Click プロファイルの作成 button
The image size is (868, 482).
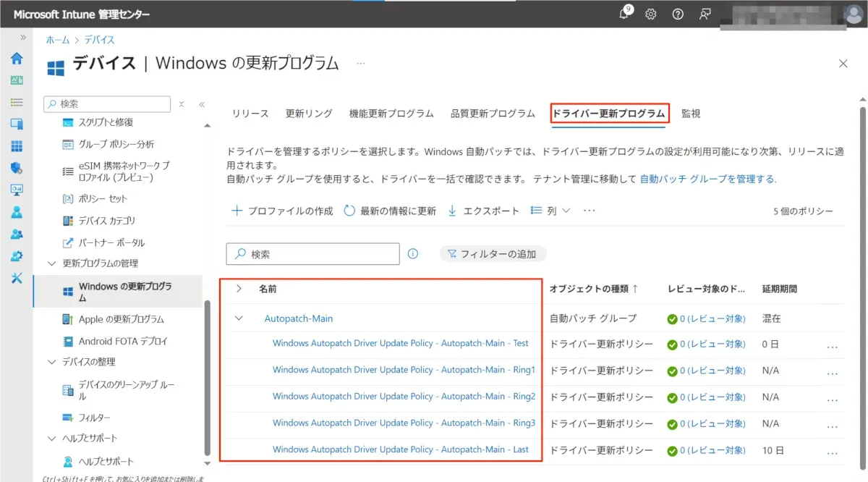pos(282,211)
